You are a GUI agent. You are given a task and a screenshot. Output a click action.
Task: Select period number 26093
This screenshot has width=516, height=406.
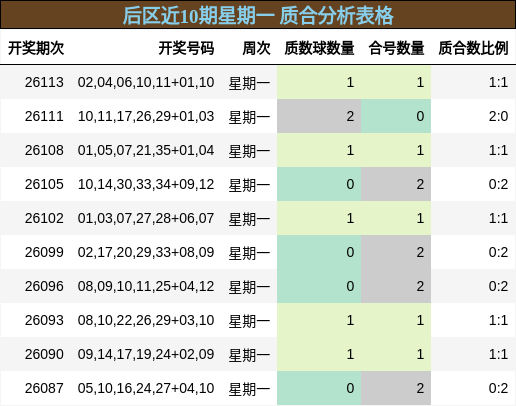(44, 320)
